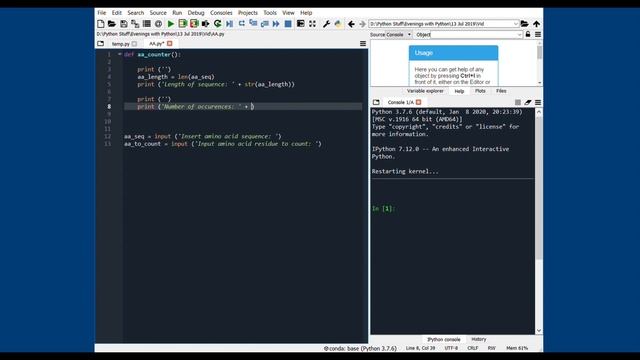Browse console tabs icon left of Console 1/A

tap(376, 102)
